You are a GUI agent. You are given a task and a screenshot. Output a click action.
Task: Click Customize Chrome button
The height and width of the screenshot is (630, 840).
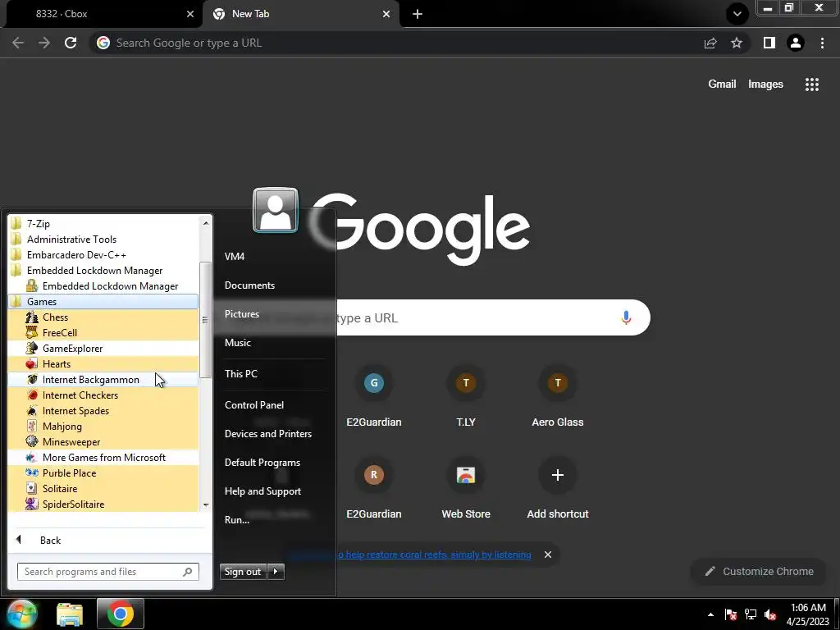[759, 572]
